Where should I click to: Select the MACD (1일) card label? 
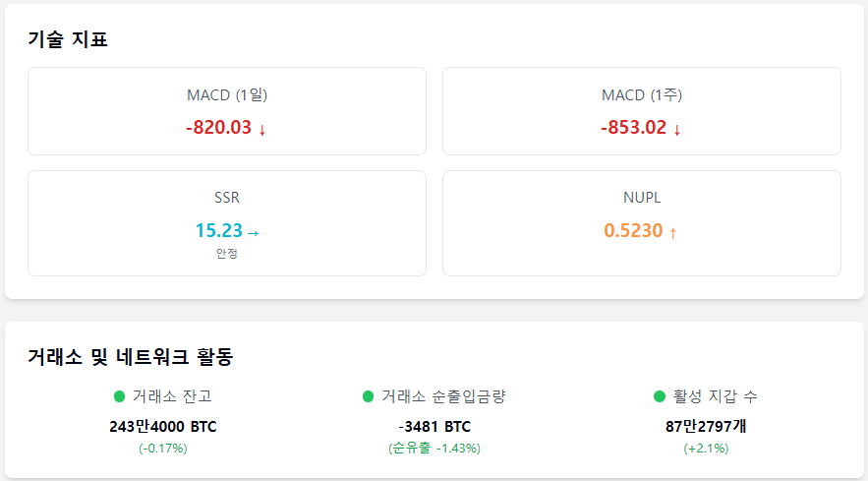(227, 95)
